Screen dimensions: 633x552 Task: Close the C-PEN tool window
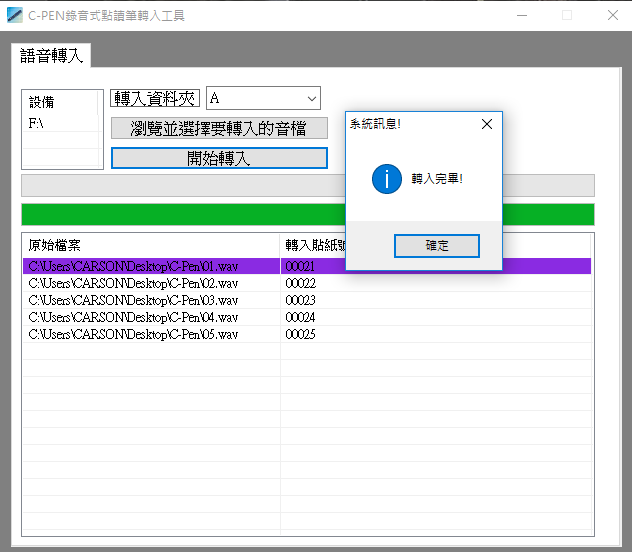613,15
